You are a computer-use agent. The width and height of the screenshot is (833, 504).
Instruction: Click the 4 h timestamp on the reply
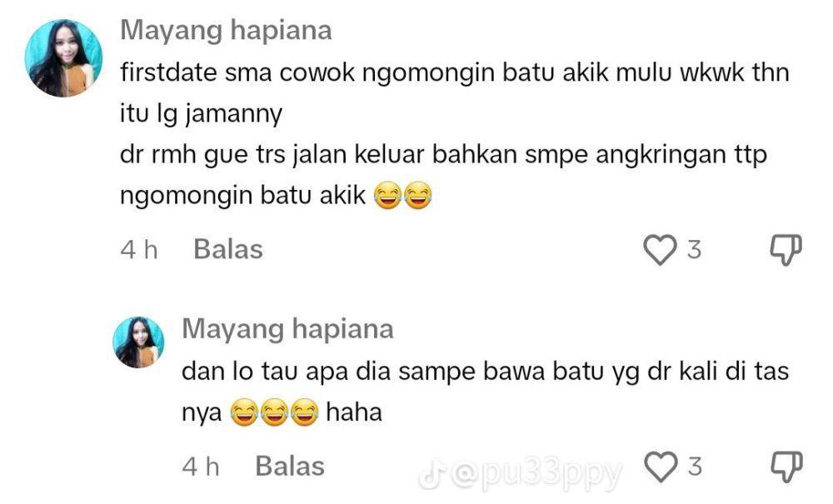[200, 467]
